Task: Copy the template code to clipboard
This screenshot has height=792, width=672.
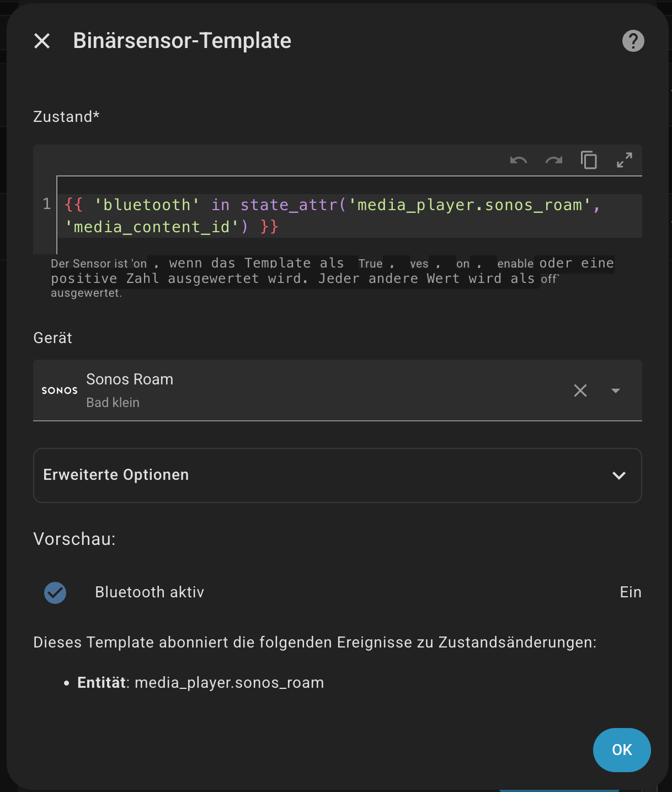Action: click(x=589, y=160)
